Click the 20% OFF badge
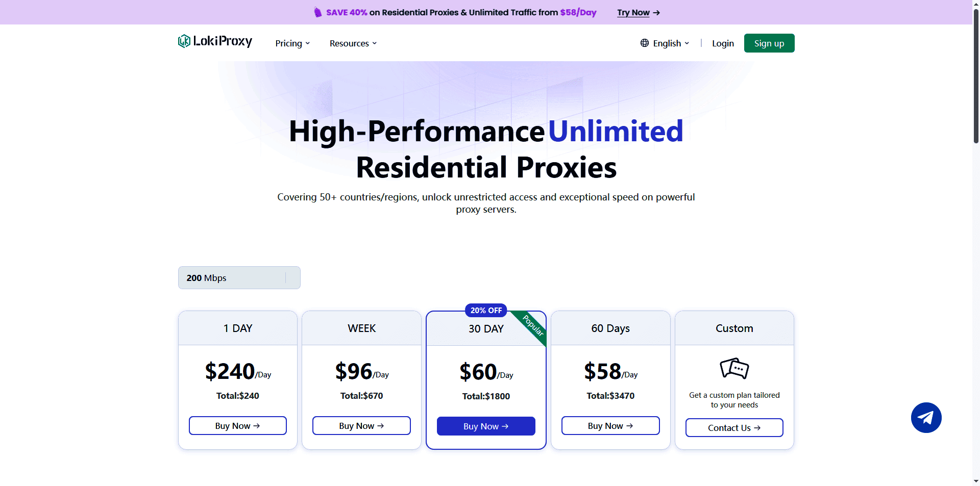Screen dimensions: 980x486 (x=486, y=310)
